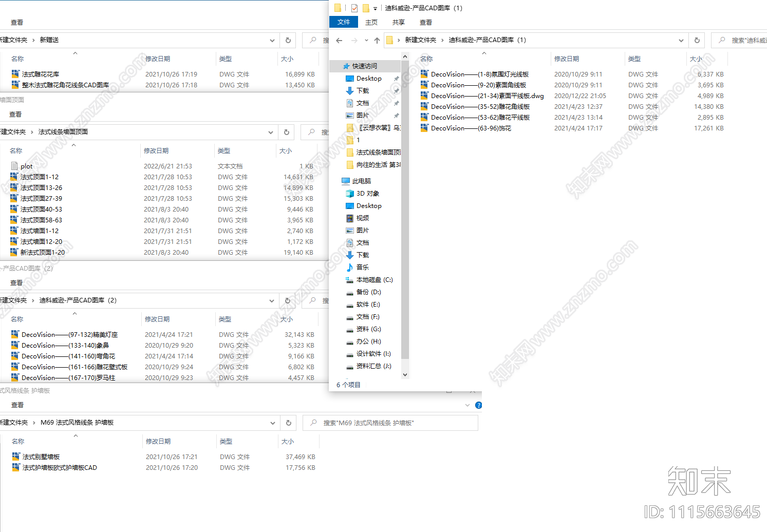Image resolution: width=767 pixels, height=532 pixels.
Task: Refresh the 新赠送 window
Action: coord(288,40)
